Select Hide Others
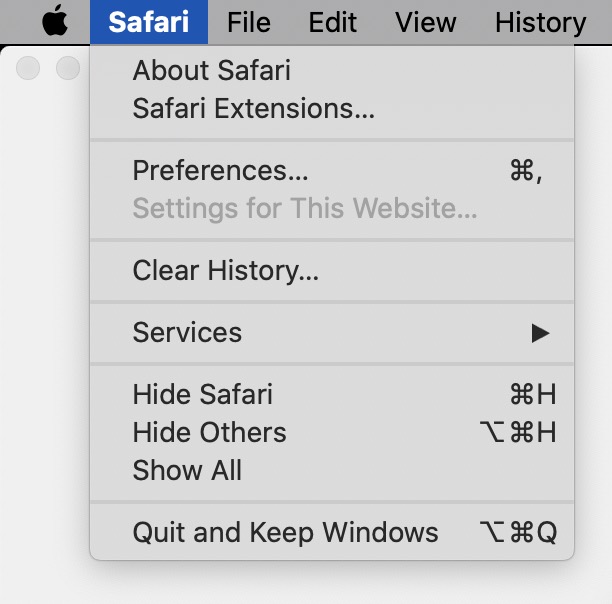This screenshot has width=612, height=604. [209, 433]
